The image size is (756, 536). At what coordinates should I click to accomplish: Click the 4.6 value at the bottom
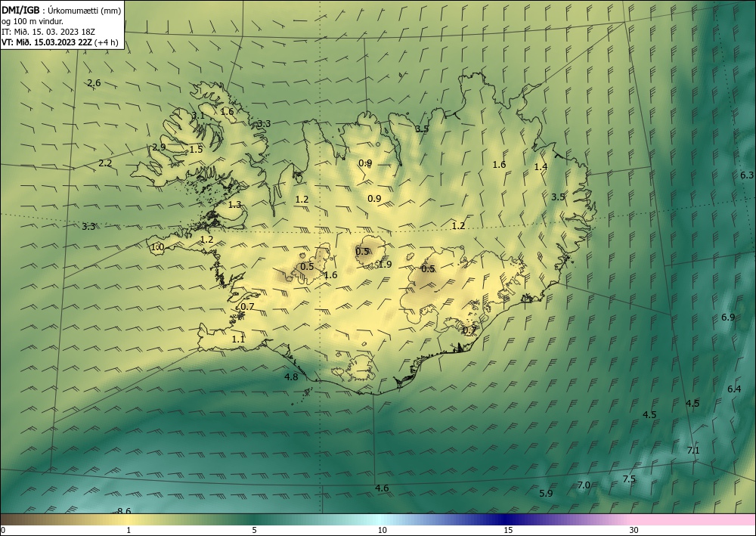pyautogui.click(x=382, y=488)
